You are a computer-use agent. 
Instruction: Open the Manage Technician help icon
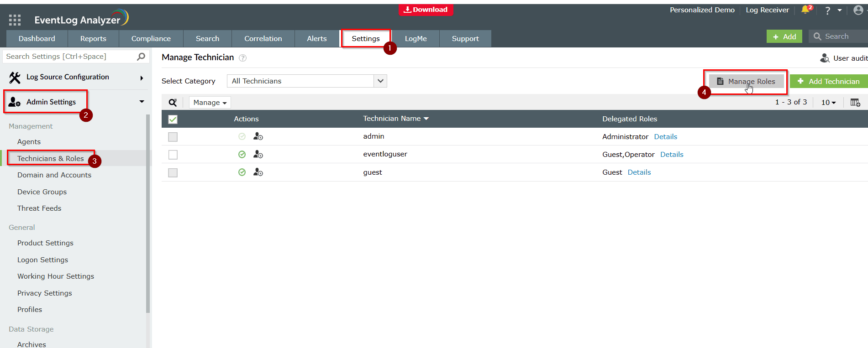point(243,58)
